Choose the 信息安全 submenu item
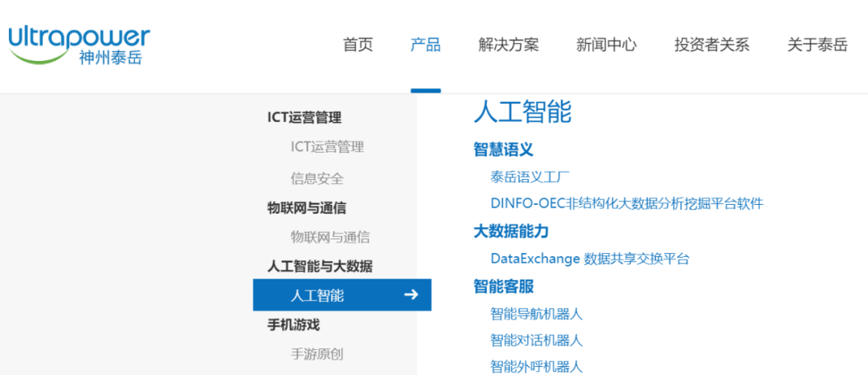 pyautogui.click(x=317, y=178)
